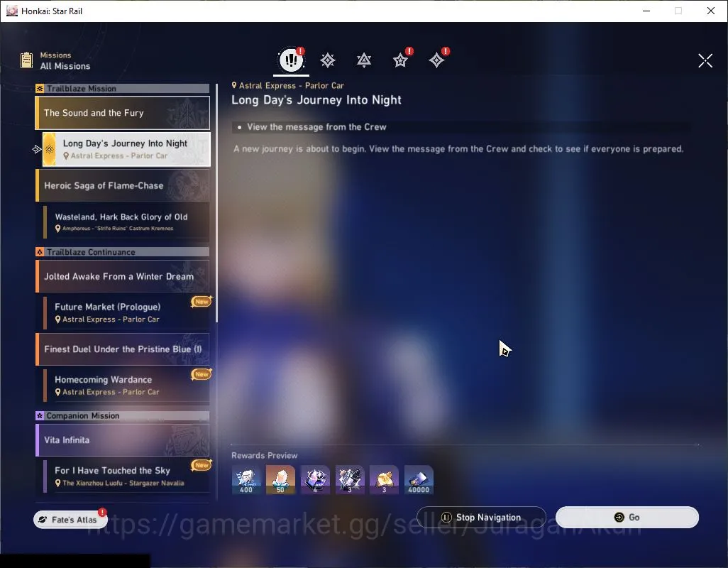The width and height of the screenshot is (728, 568).
Task: Click New badge on Future Market (Prologue)
Action: coord(202,302)
